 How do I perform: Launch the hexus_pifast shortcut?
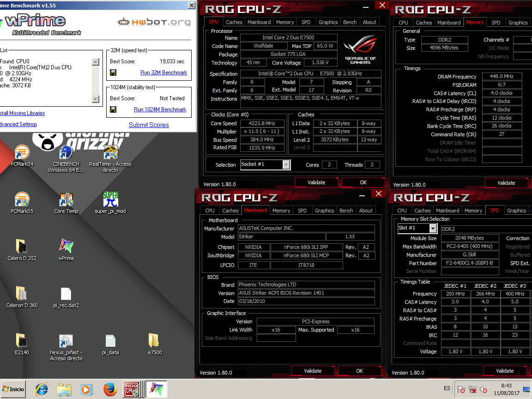click(66, 347)
